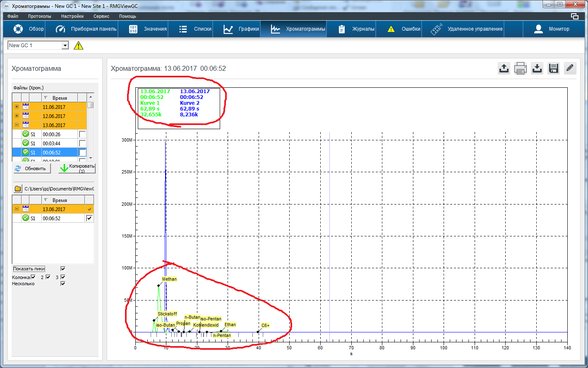This screenshot has height=368, width=588.
Task: Open the 'Протоколы' menu
Action: [39, 17]
